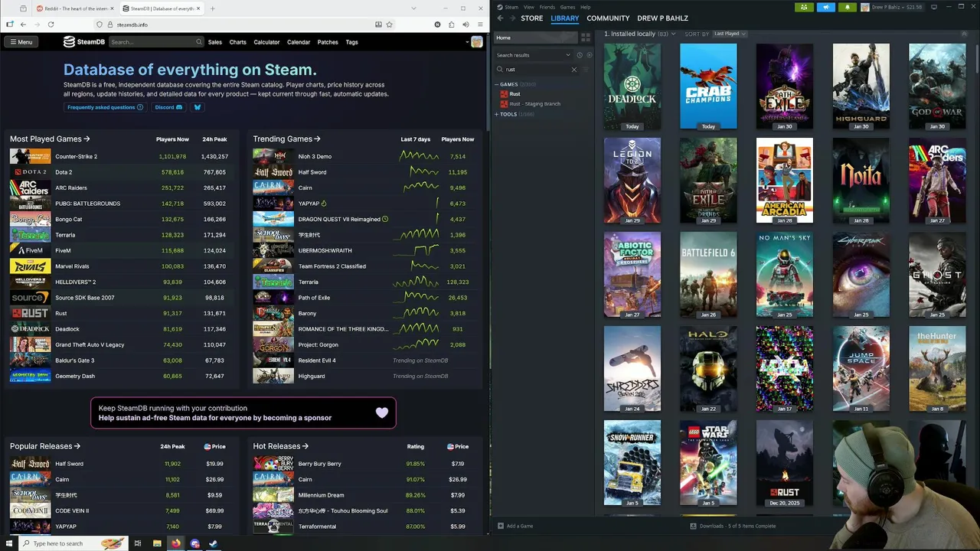The image size is (980, 551).
Task: Open the Sales page on SteamDB
Action: click(x=215, y=42)
